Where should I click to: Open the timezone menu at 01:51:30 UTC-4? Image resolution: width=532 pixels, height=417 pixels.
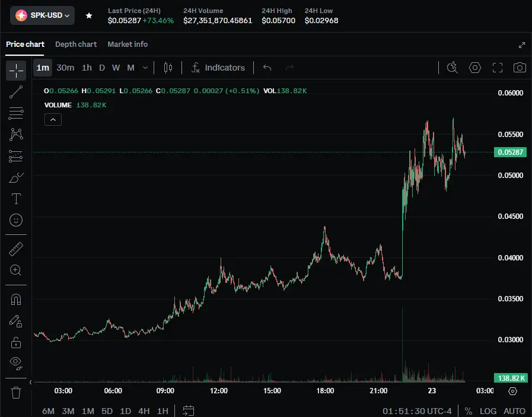(x=417, y=411)
